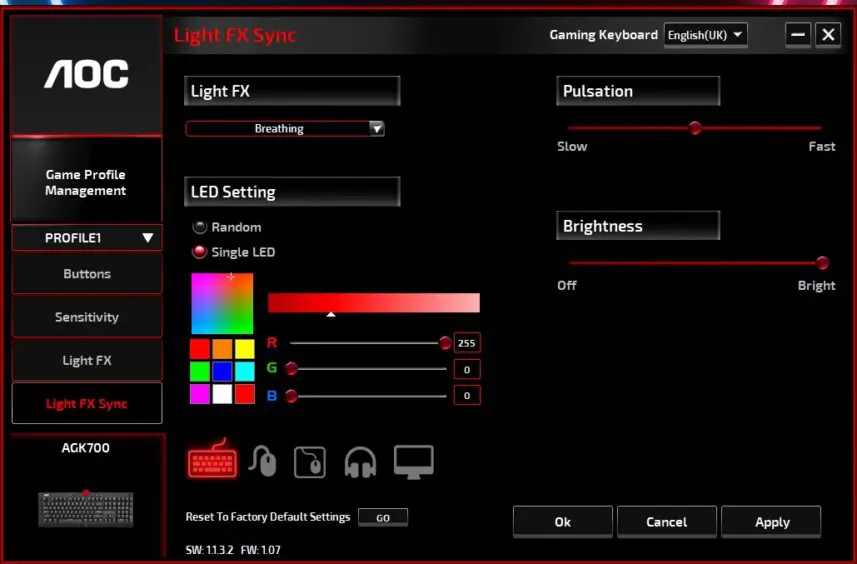Viewport: 857px width, 564px height.
Task: Pick the blue color swatch
Action: pyautogui.click(x=222, y=371)
